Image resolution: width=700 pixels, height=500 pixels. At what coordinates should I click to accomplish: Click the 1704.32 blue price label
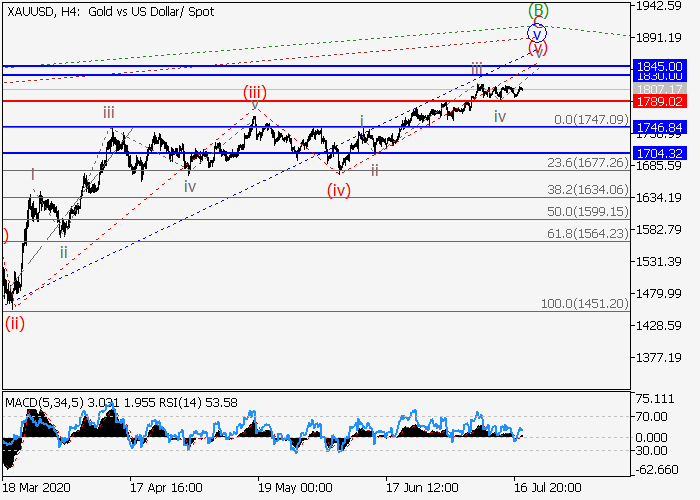(x=659, y=153)
